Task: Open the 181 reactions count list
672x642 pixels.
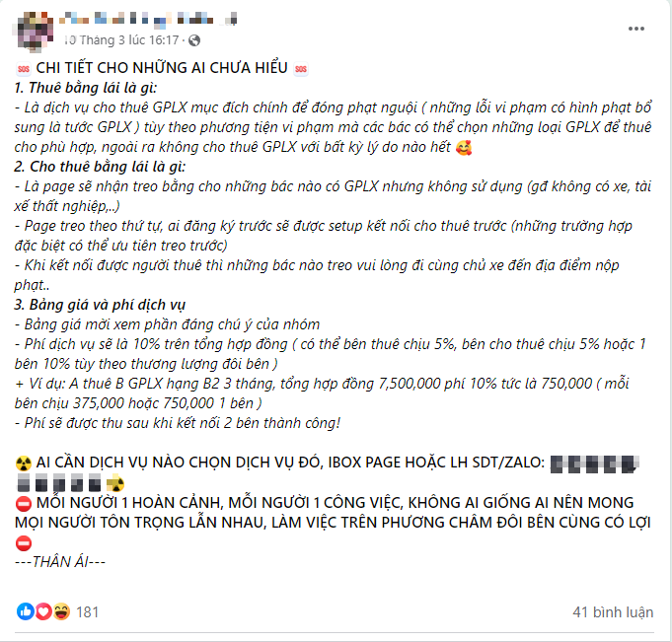Action: [x=88, y=612]
